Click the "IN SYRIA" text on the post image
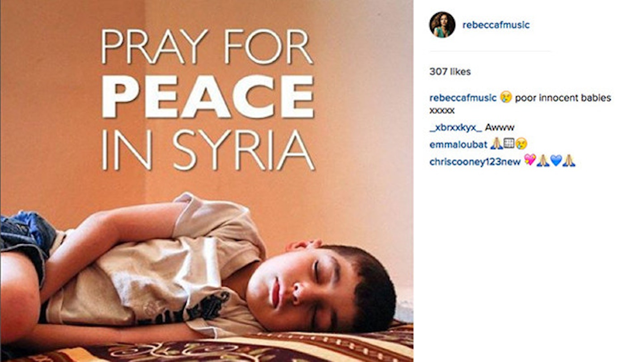Screen dimensions: 644x362 click(208, 149)
